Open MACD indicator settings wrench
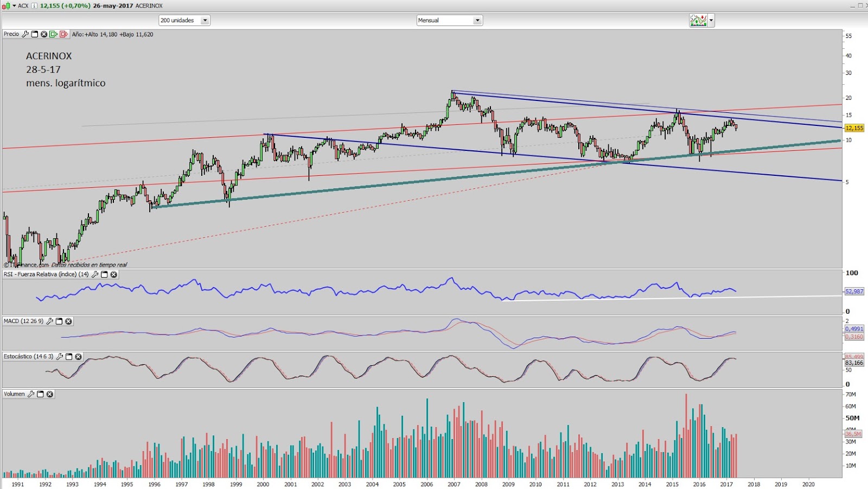 click(x=49, y=321)
